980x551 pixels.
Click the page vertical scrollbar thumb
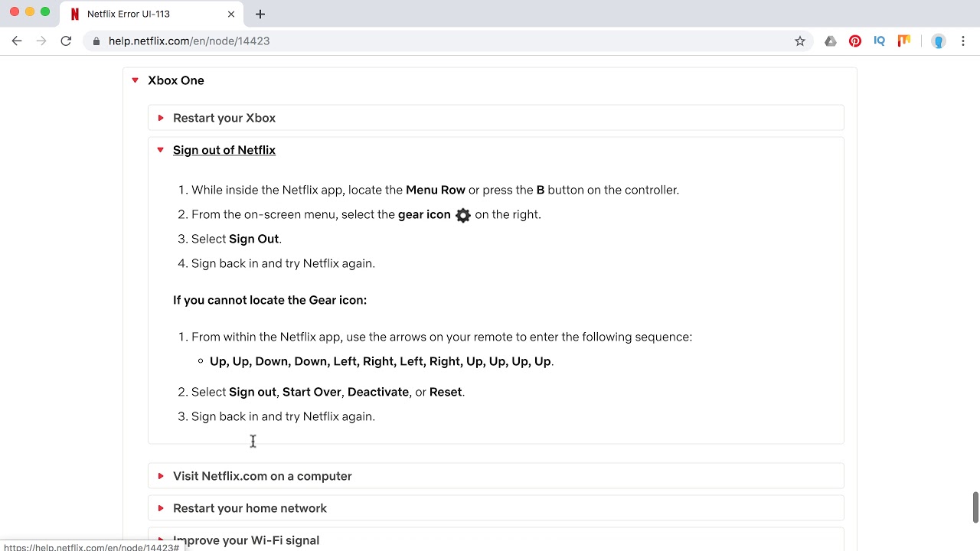pyautogui.click(x=975, y=507)
